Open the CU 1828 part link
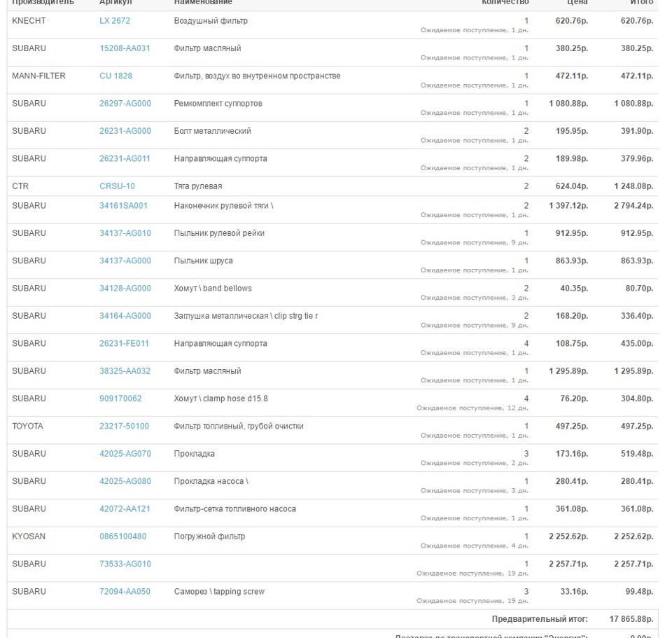672x638 pixels. (115, 76)
